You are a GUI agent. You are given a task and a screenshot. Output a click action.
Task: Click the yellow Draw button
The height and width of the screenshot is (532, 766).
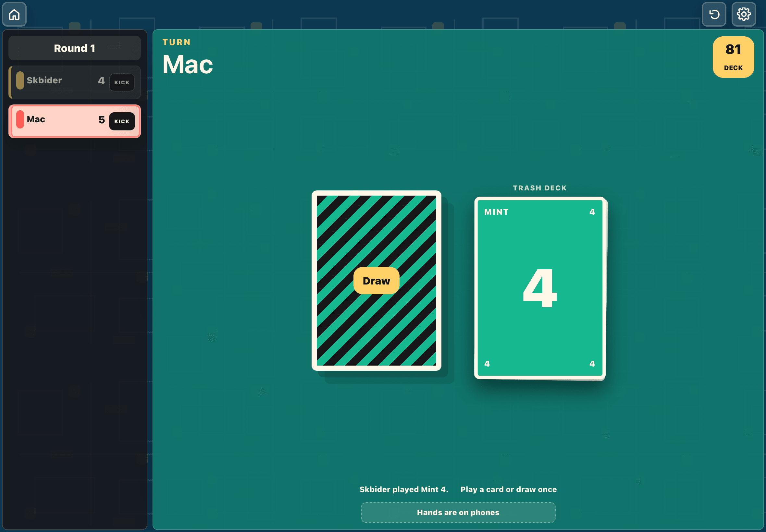click(x=376, y=281)
